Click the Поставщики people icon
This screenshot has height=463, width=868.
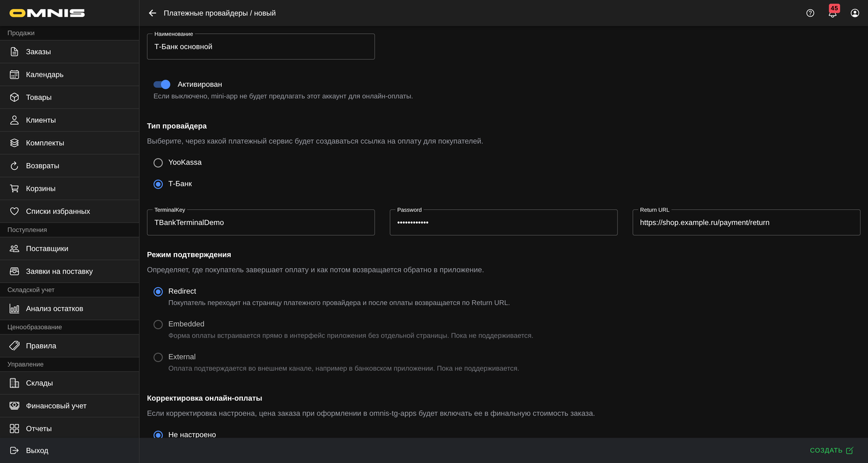(14, 248)
